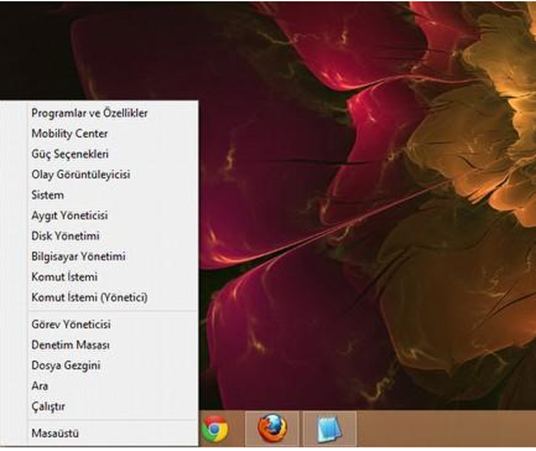Open the Notepad taskbar icon
Viewport: 536px width, 451px height.
point(329,429)
